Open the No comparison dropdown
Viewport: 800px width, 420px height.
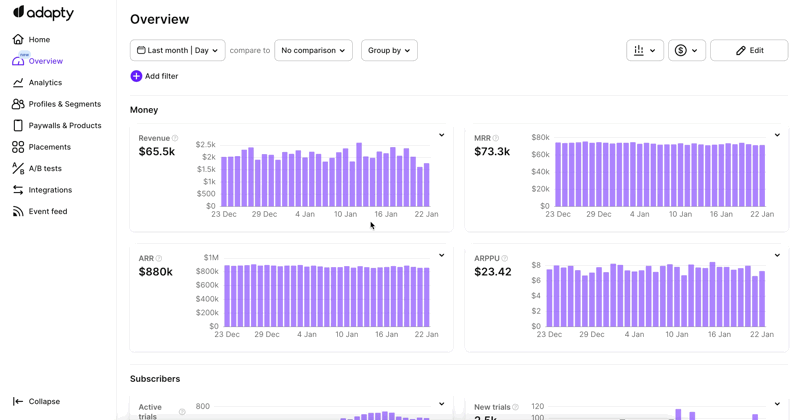[x=313, y=50]
